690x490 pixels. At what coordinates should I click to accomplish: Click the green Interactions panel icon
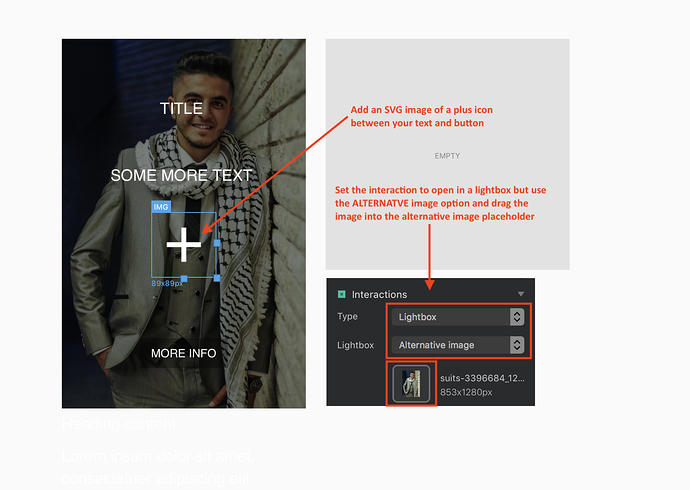[341, 294]
